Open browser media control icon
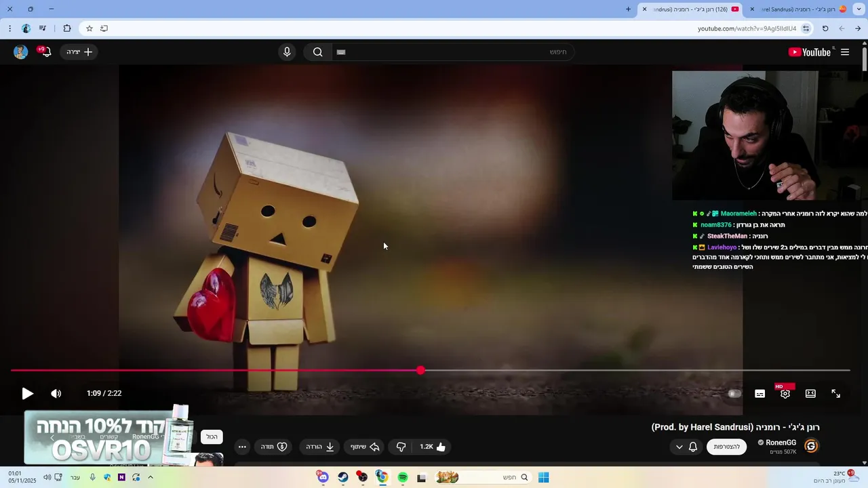 (43, 28)
